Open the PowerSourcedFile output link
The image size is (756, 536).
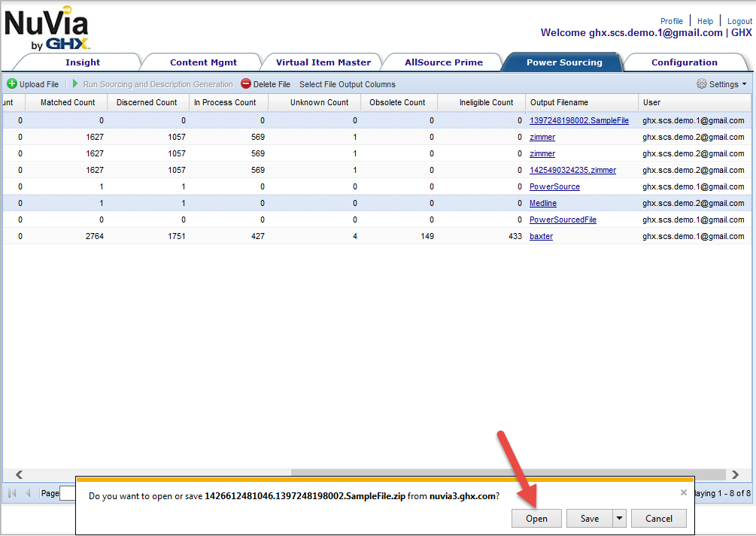pyautogui.click(x=563, y=220)
